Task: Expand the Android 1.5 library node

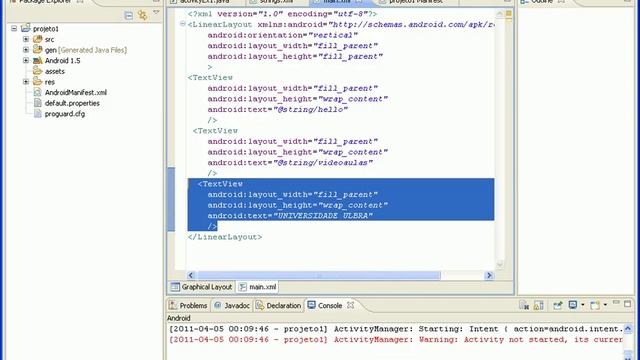Action: (x=26, y=60)
